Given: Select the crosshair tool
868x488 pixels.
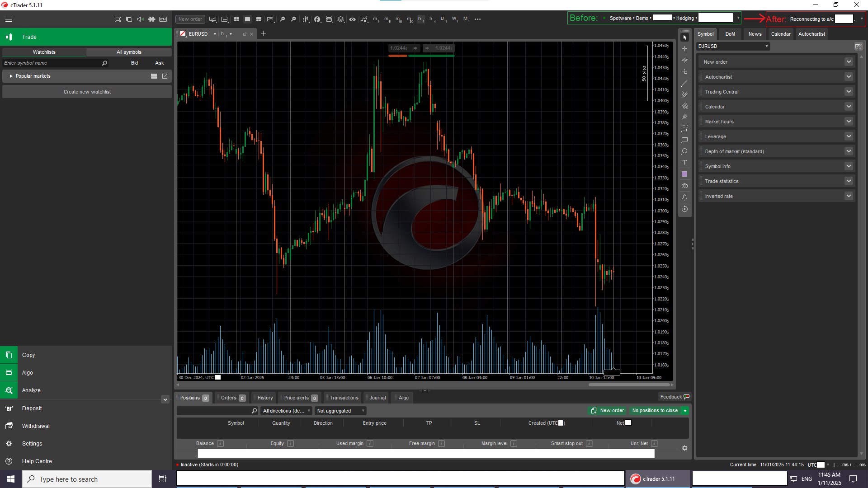Looking at the screenshot, I should point(684,49).
